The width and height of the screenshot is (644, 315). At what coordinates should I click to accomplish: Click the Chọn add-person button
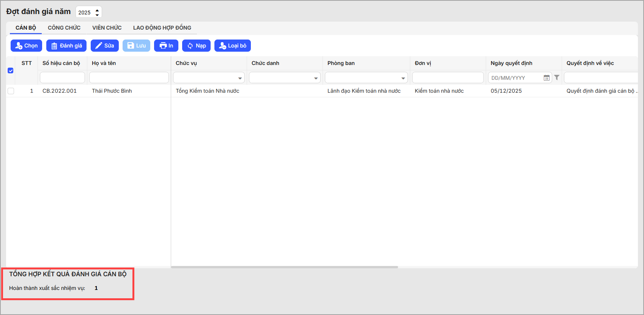[26, 46]
